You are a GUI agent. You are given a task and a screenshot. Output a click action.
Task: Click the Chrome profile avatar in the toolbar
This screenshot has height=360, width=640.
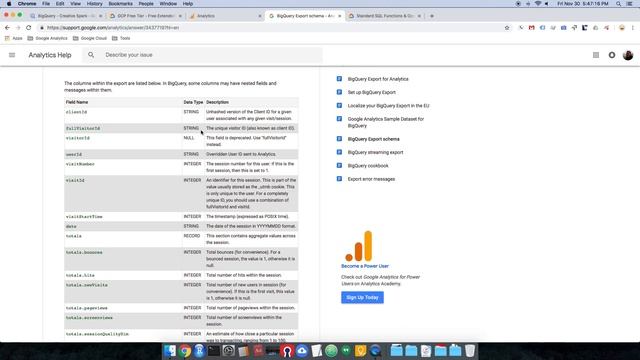pos(622,28)
